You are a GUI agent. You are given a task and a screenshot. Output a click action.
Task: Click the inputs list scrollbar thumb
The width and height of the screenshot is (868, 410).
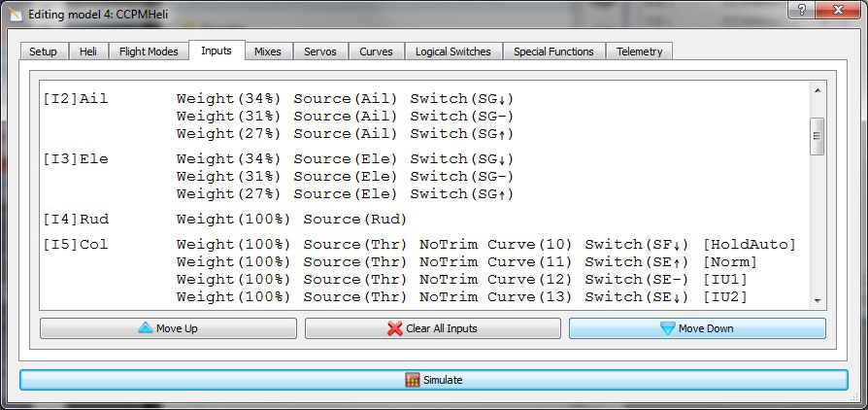(818, 136)
